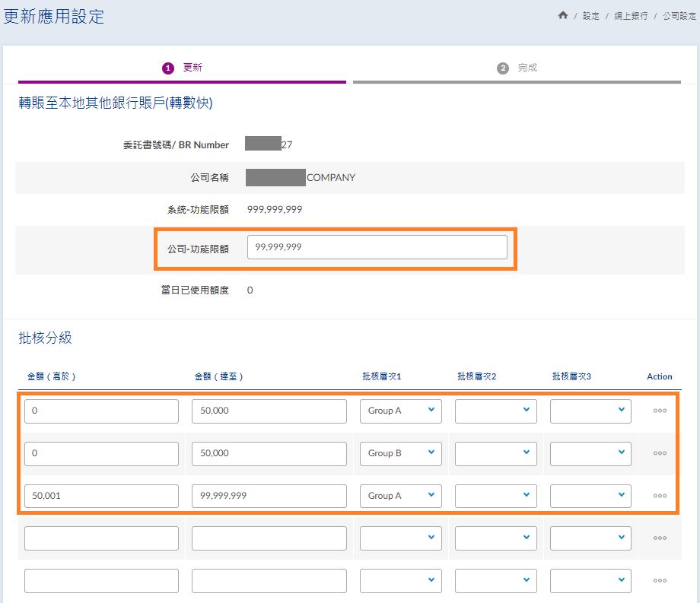Select step 2 完成 tab

pos(517,68)
